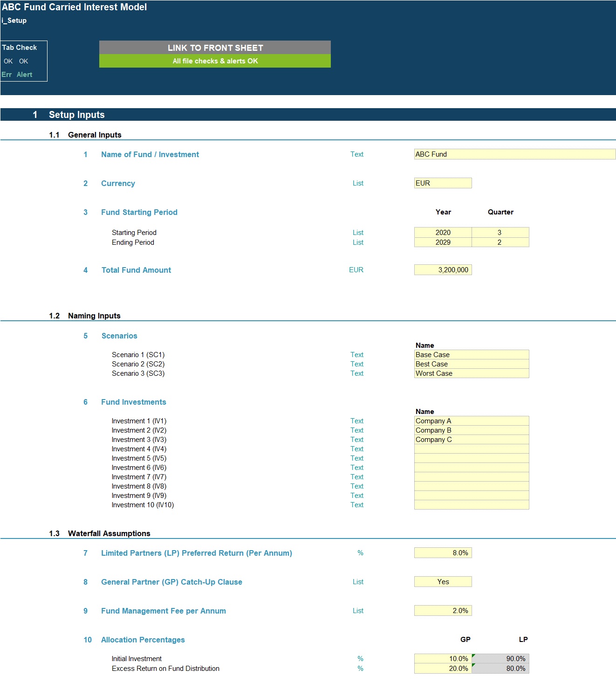The width and height of the screenshot is (616, 683).
Task: Click the 'Total Fund Amount' label
Action: point(137,270)
